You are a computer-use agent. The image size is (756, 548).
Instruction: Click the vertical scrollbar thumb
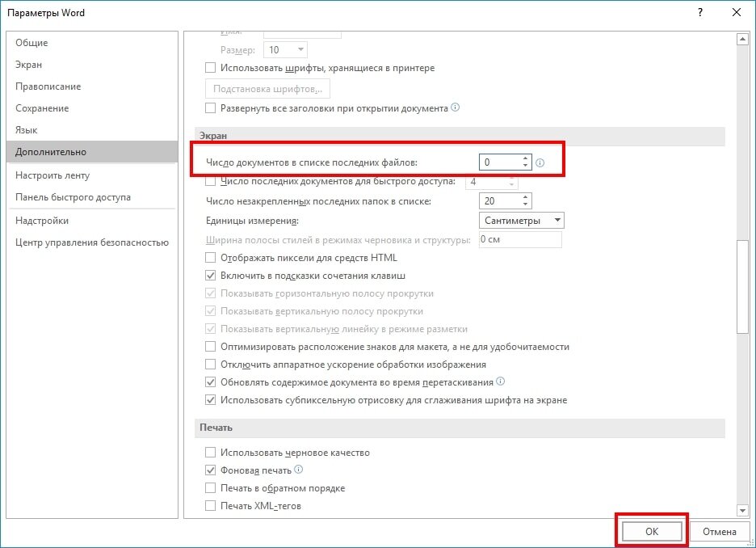742,287
